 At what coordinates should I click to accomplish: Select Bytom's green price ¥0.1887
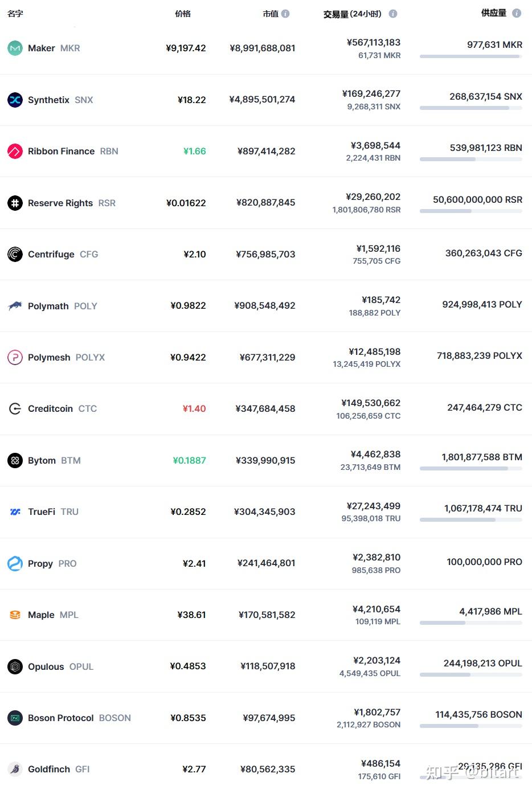click(x=189, y=460)
